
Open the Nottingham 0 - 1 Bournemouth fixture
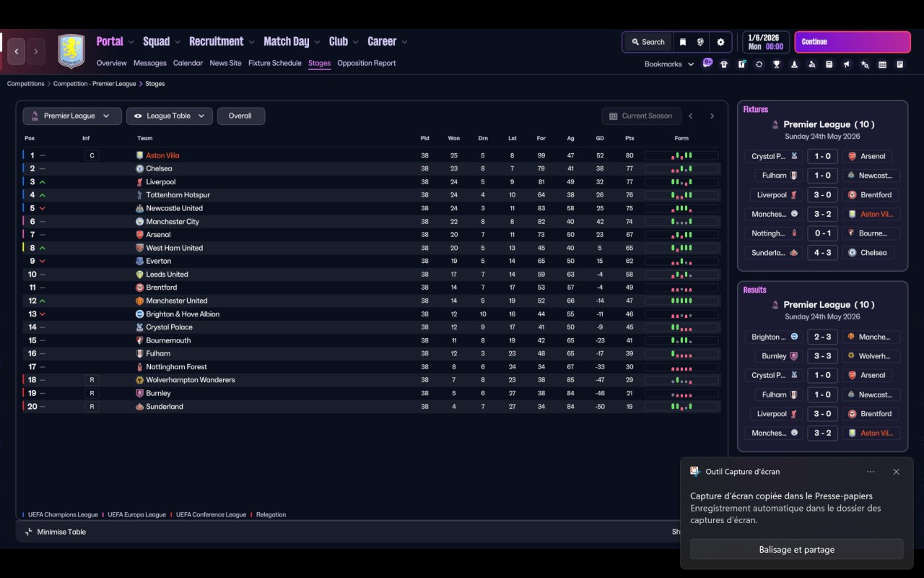pos(822,233)
